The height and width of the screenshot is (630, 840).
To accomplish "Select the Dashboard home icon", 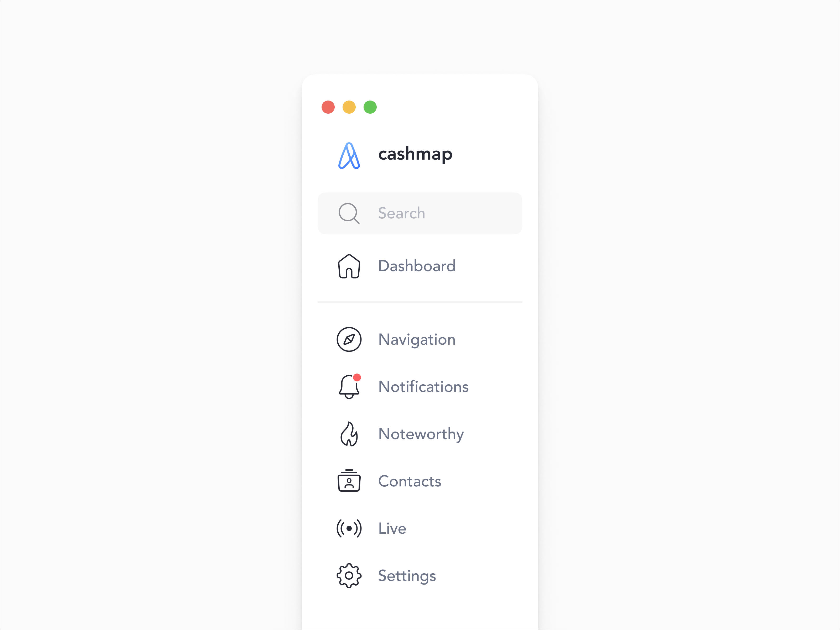I will (x=349, y=266).
